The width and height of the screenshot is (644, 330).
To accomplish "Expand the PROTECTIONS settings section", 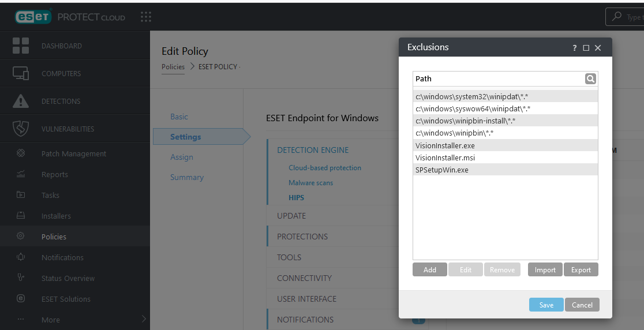I will (302, 237).
